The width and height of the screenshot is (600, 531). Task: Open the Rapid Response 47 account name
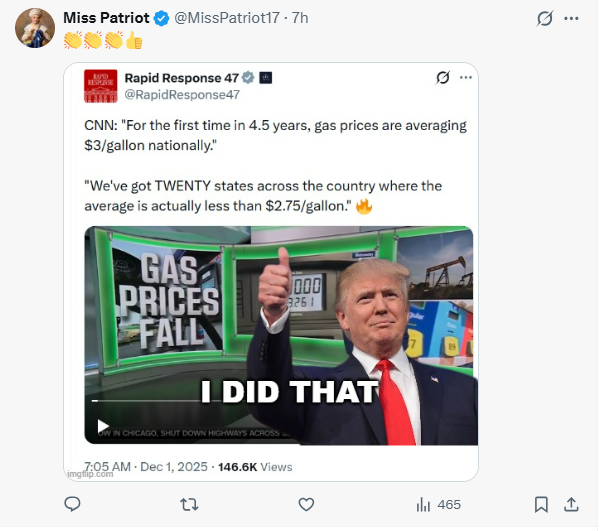tap(182, 78)
